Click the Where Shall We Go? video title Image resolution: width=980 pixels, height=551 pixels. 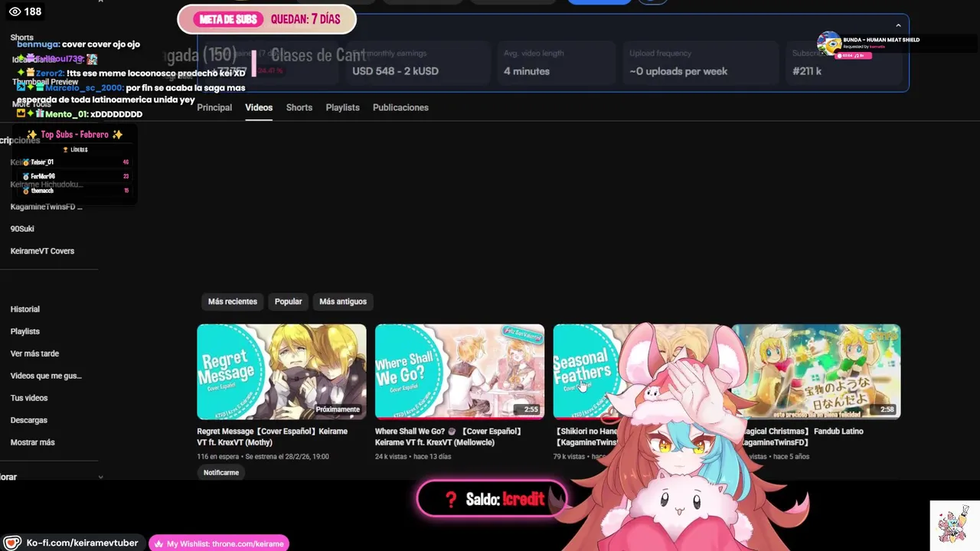(x=449, y=437)
